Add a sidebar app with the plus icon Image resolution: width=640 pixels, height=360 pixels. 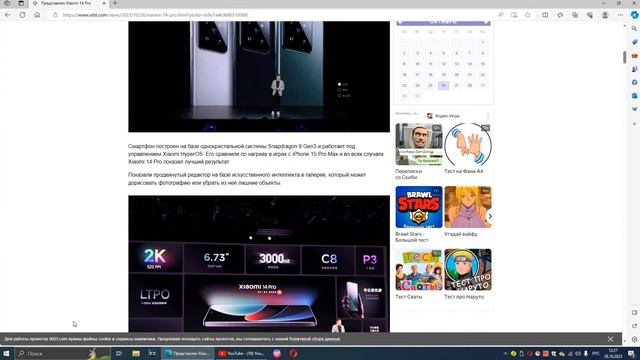634,124
